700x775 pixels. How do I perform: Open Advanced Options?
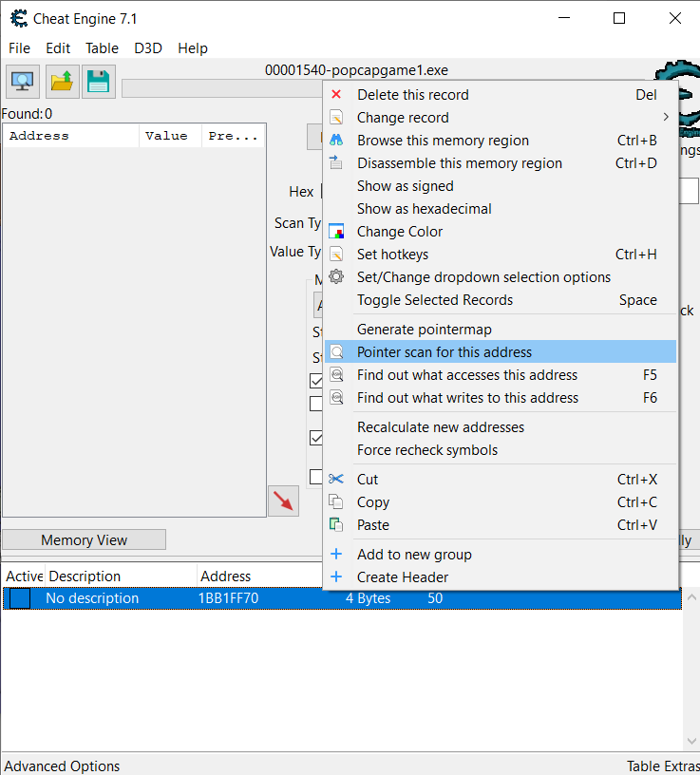pyautogui.click(x=63, y=766)
